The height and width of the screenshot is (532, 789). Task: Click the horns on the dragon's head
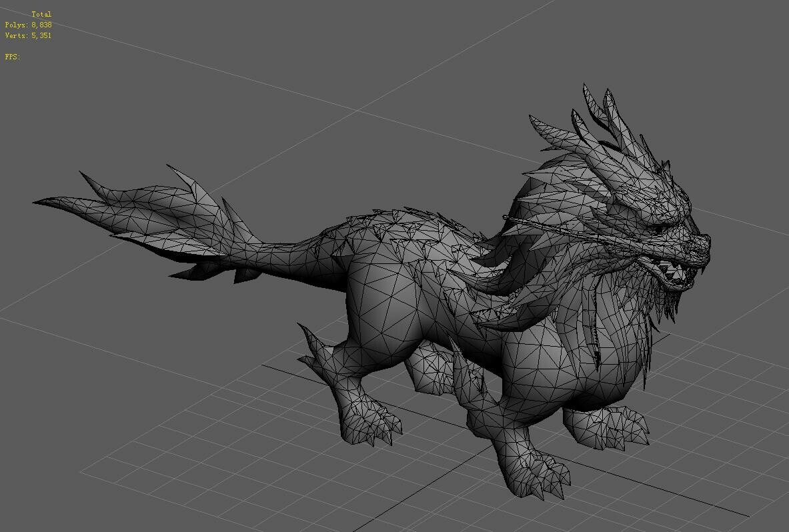click(600, 113)
